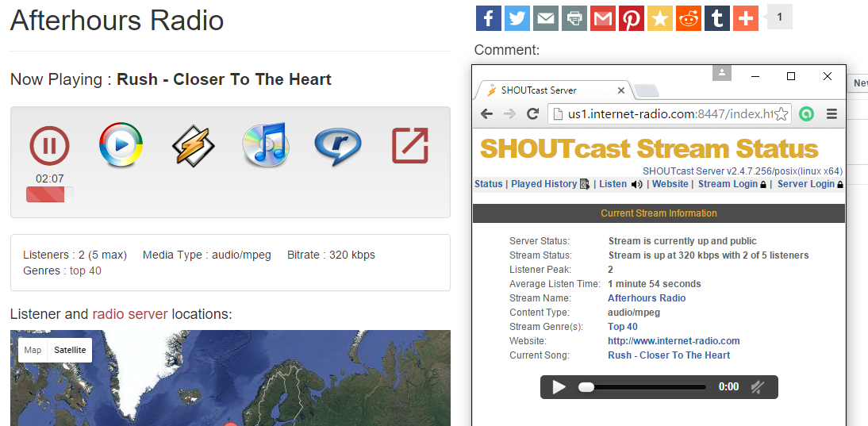
Task: Share on Reddit
Action: point(689,18)
